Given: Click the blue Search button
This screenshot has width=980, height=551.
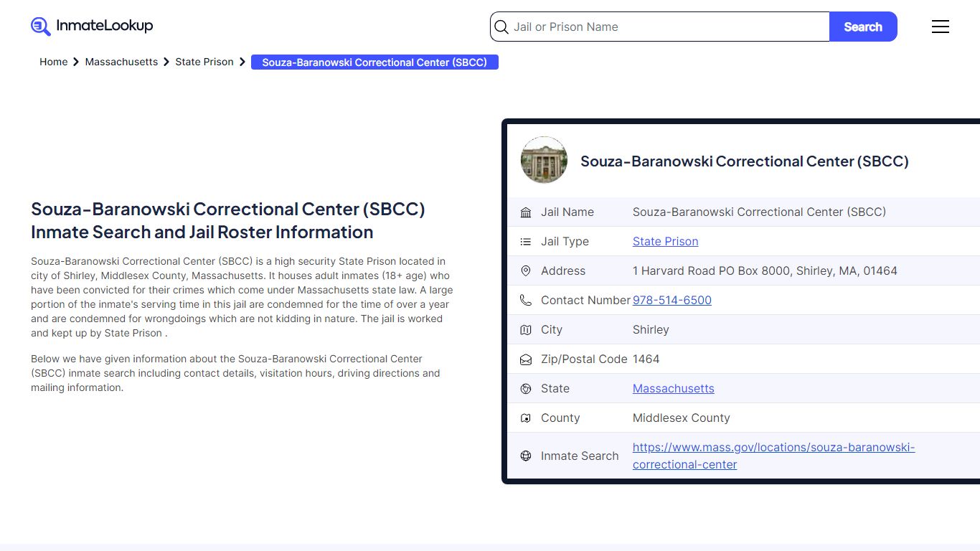Looking at the screenshot, I should coord(863,27).
